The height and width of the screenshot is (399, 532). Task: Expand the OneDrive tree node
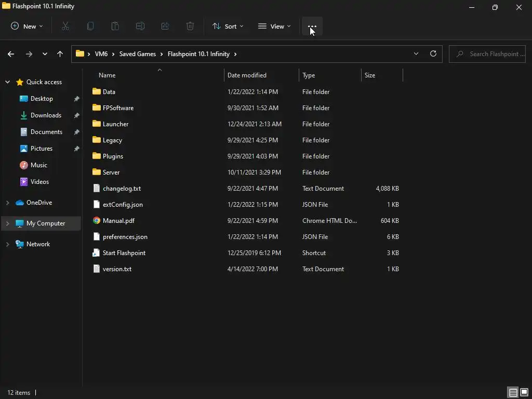7,203
